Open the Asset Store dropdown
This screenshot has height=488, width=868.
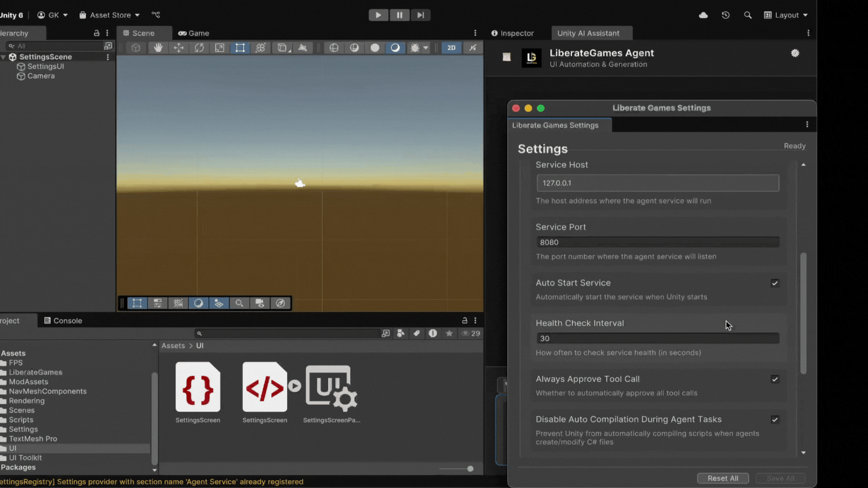coord(108,15)
